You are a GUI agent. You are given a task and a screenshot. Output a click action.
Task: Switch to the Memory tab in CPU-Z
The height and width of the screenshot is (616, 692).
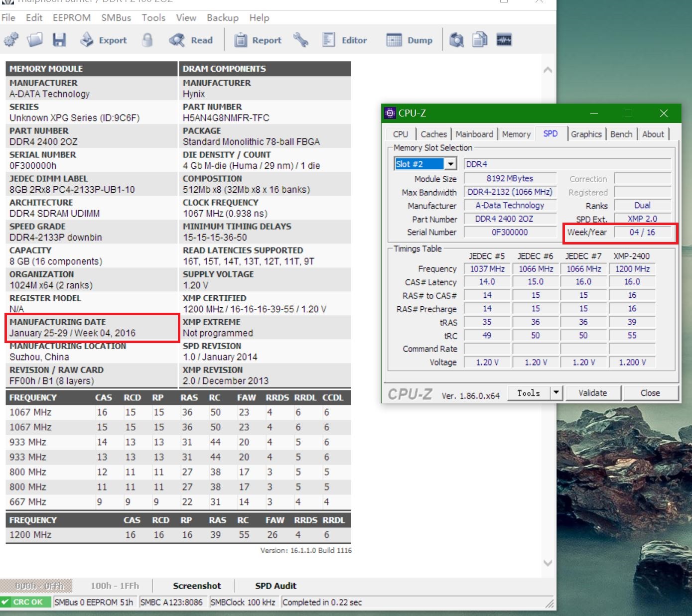pos(516,134)
